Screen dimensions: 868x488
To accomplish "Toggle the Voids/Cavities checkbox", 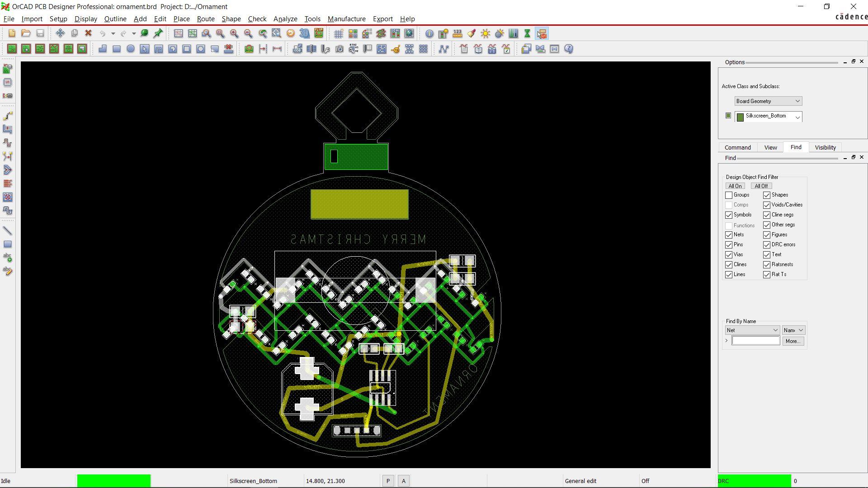I will point(767,205).
